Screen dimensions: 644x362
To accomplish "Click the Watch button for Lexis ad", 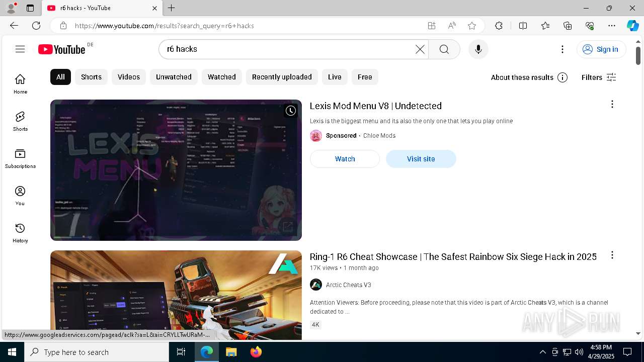I will click(x=345, y=159).
